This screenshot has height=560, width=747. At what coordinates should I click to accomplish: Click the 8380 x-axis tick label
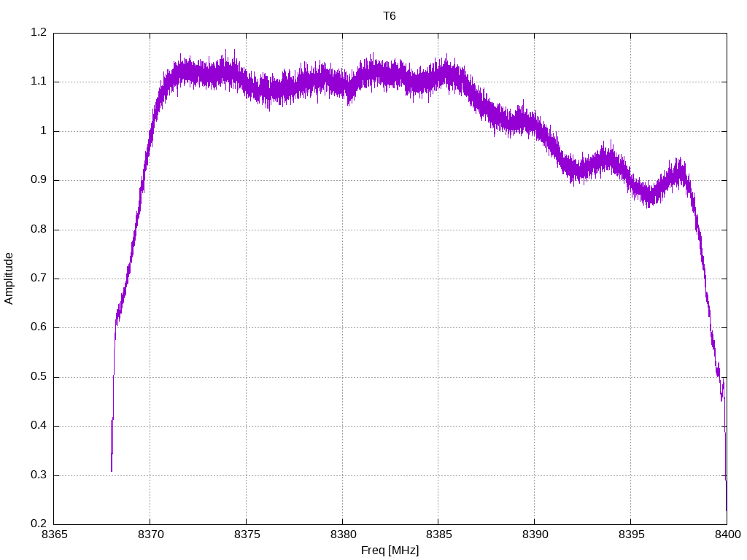pyautogui.click(x=343, y=534)
